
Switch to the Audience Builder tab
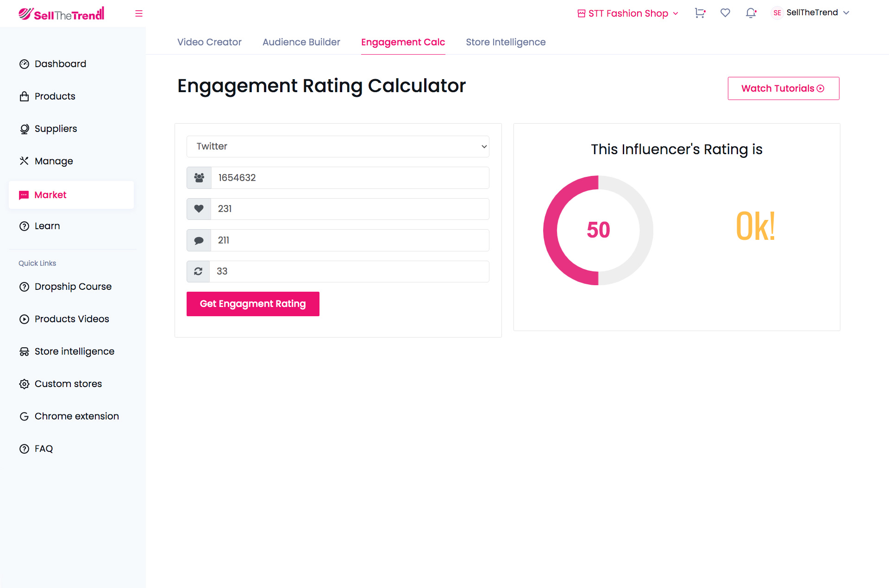(x=301, y=42)
